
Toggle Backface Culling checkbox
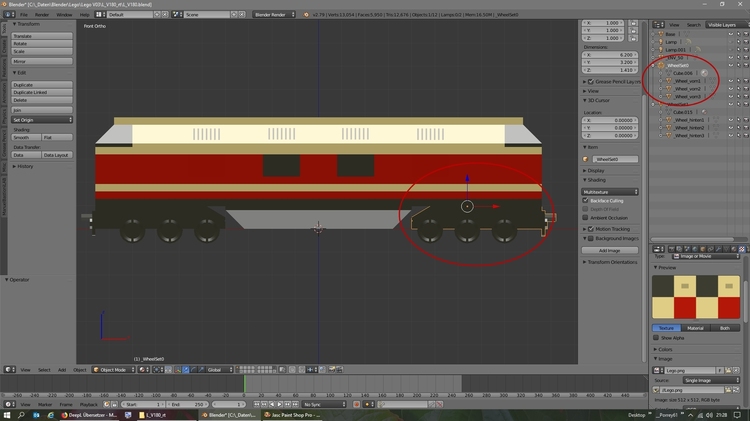(585, 200)
